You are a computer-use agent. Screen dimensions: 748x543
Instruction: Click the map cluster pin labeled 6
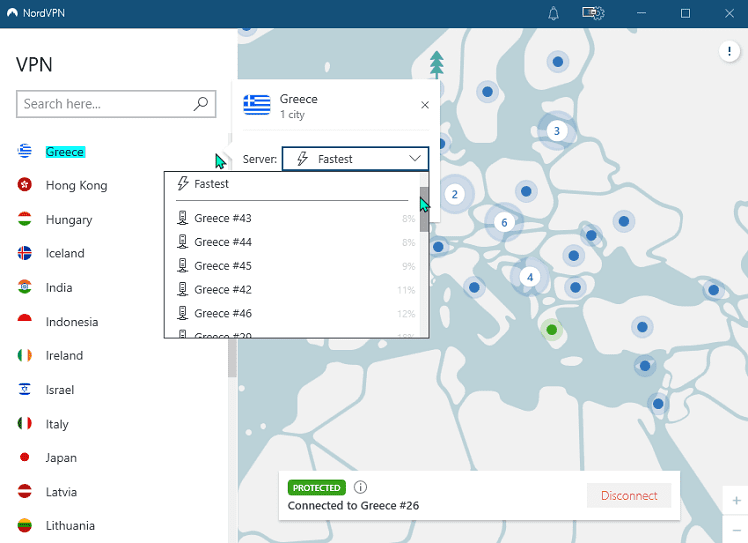(x=504, y=222)
